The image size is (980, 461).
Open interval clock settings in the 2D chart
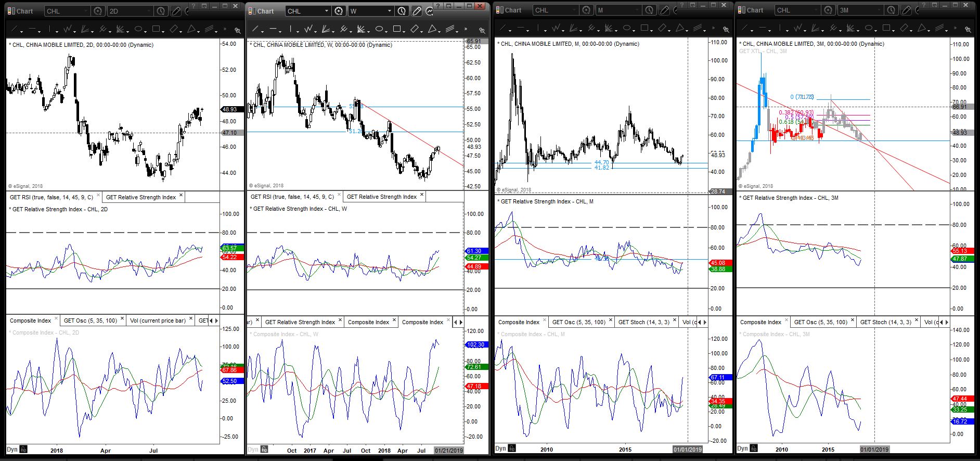click(x=160, y=11)
